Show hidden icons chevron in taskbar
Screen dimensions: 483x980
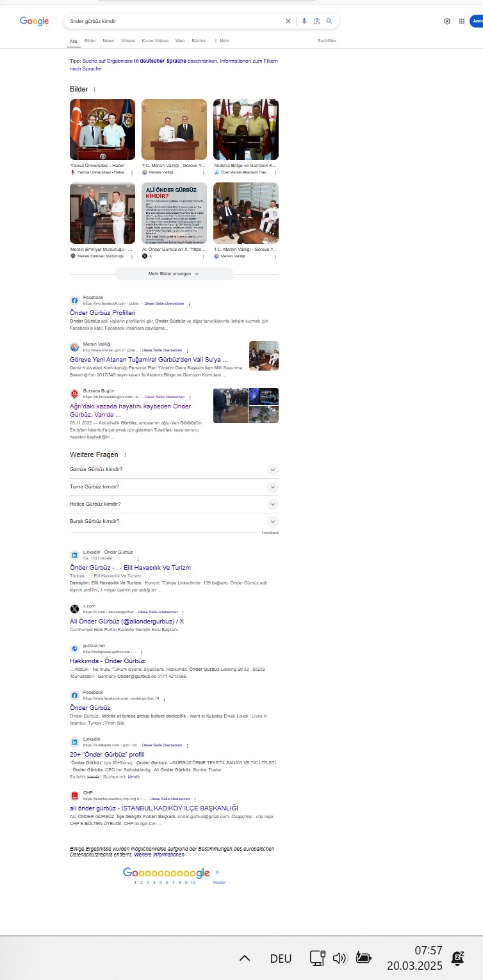pos(244,958)
